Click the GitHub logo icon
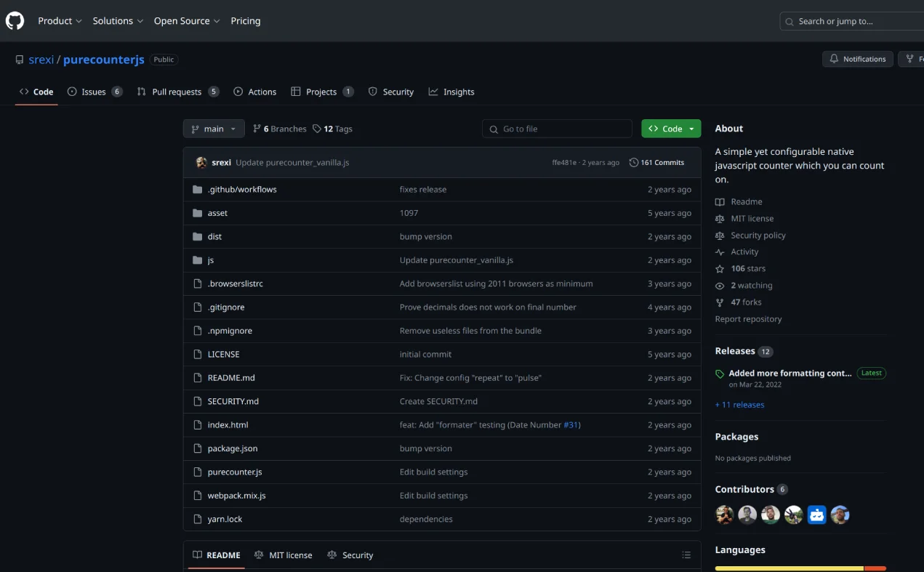This screenshot has width=924, height=572. tap(15, 21)
